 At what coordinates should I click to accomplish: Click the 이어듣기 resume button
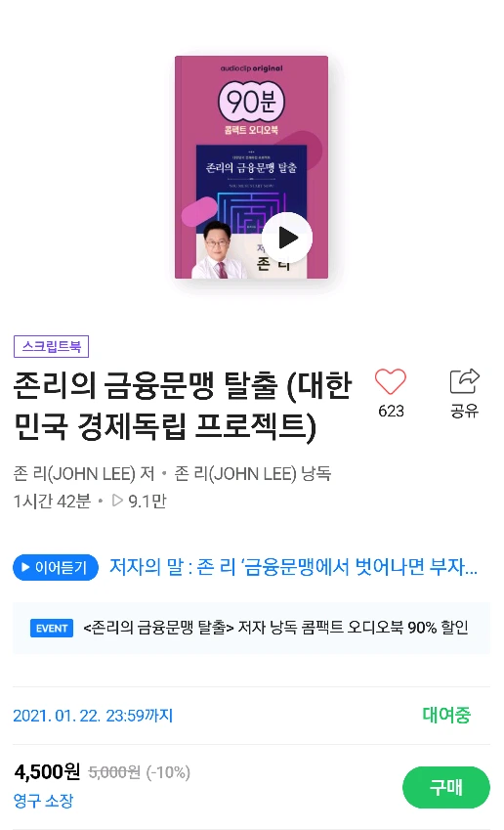point(56,567)
